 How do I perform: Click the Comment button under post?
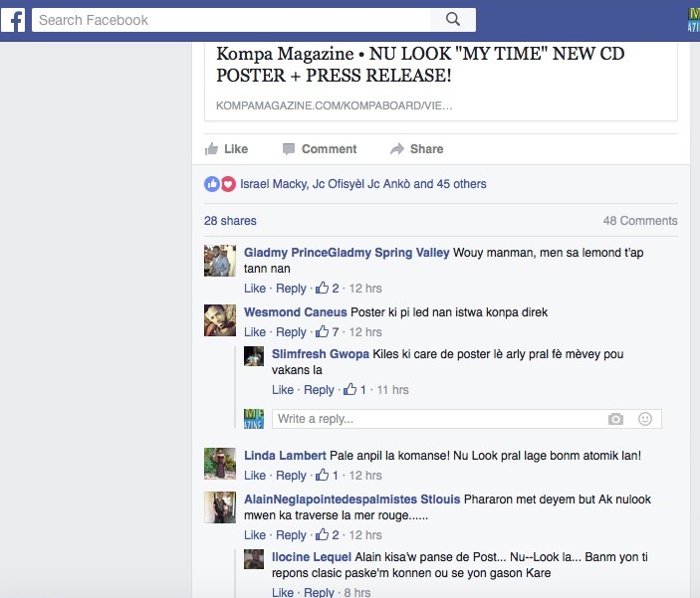pos(320,149)
